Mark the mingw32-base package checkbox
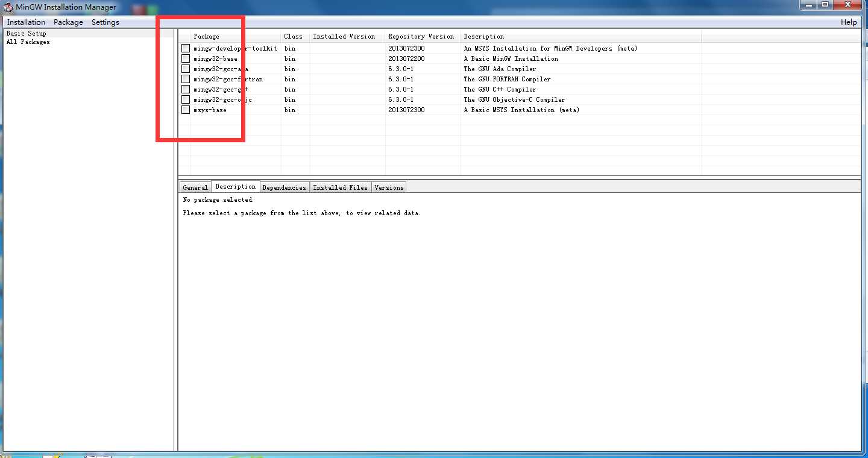 pos(186,58)
